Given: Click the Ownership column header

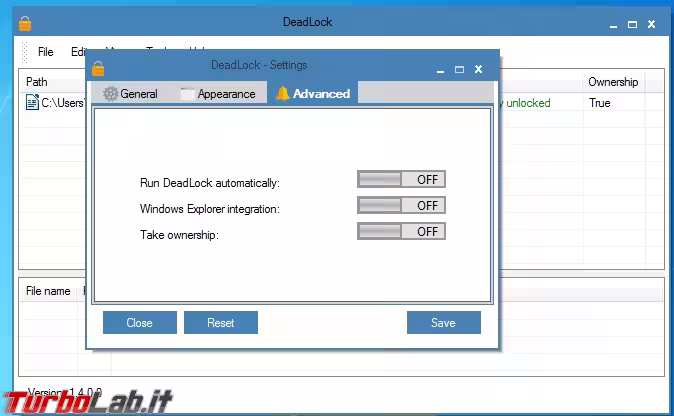Looking at the screenshot, I should [x=612, y=82].
